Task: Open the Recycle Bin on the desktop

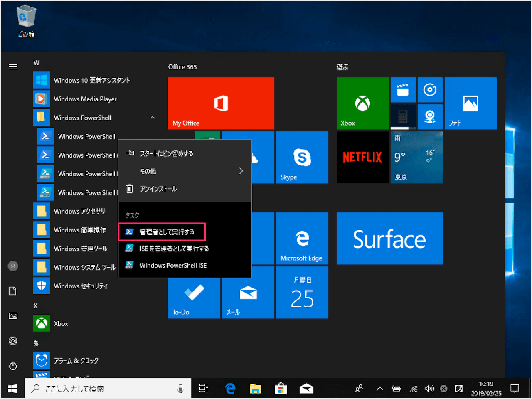Action: [x=26, y=22]
